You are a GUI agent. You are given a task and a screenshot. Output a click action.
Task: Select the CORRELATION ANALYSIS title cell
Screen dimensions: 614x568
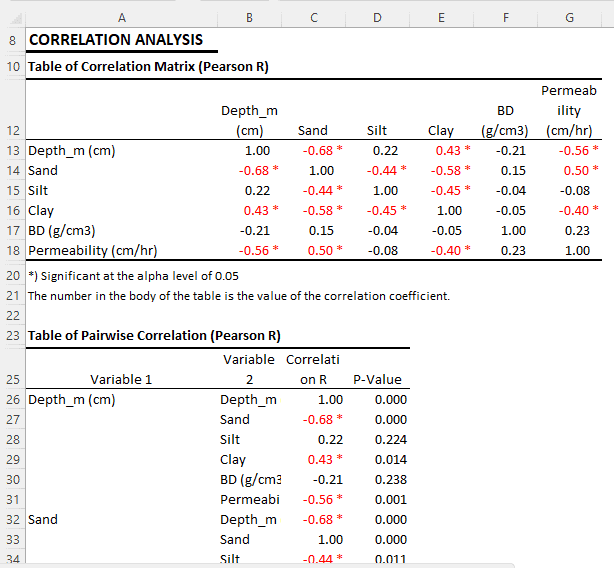(x=116, y=41)
